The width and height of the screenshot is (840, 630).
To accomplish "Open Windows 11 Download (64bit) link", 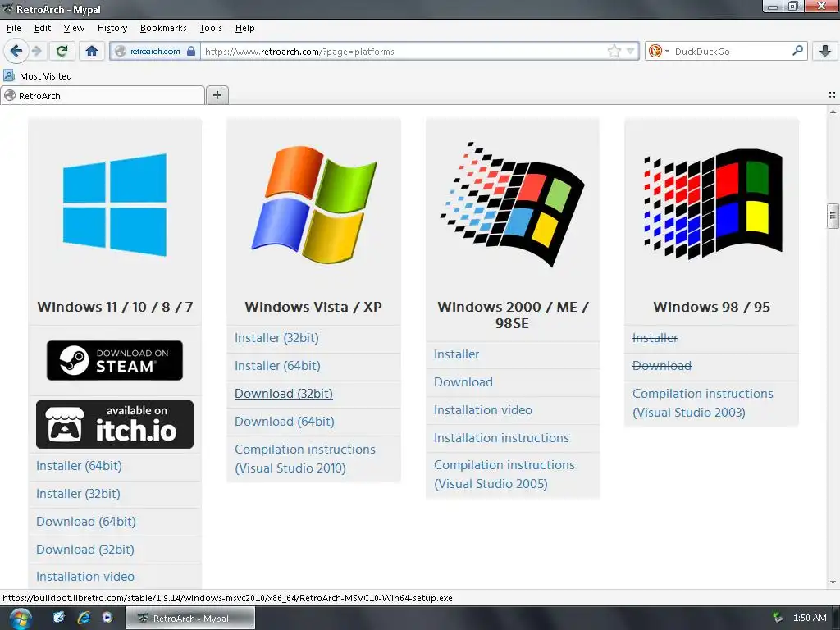I will click(x=85, y=522).
